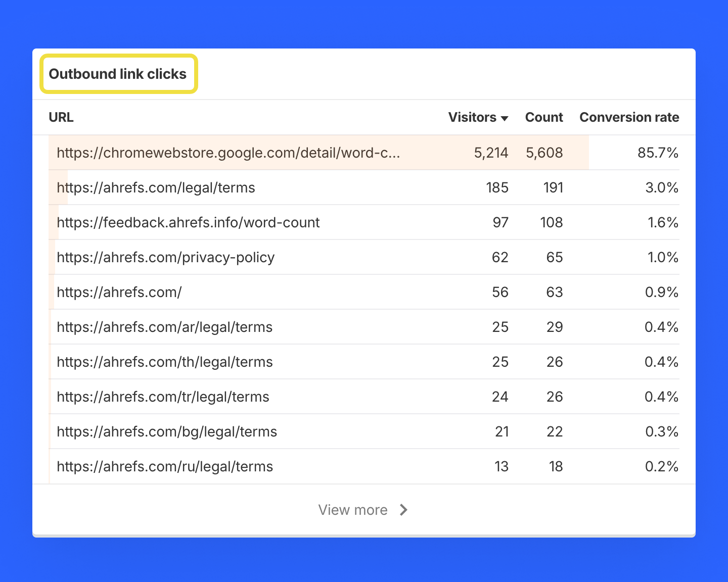
Task: Click the 5,214 visitors value
Action: [491, 153]
